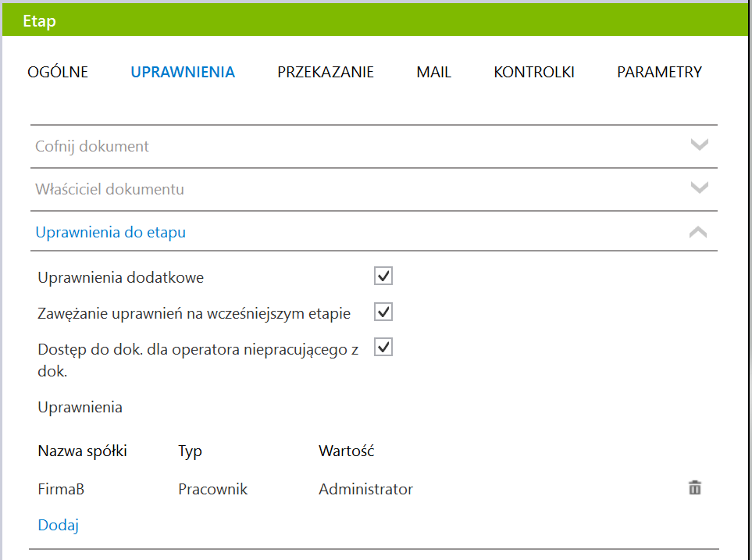Select the UPRAWNIENIA tab

click(x=183, y=72)
